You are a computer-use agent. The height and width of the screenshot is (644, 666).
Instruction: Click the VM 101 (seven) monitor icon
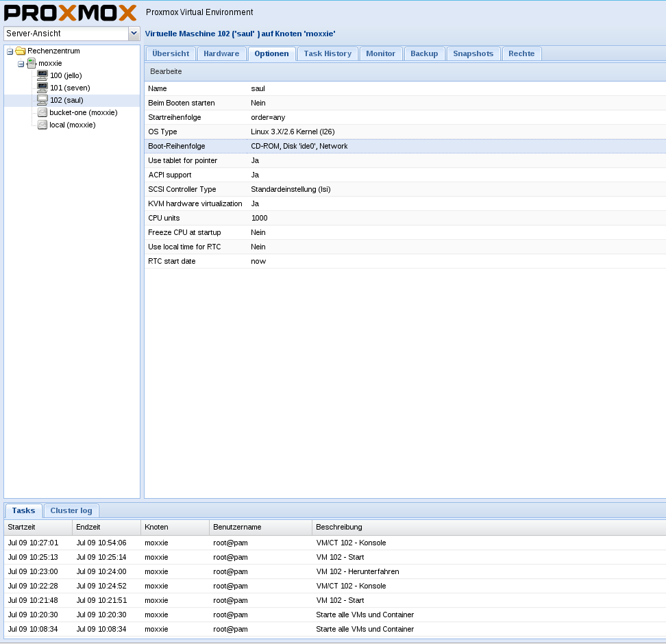42,88
